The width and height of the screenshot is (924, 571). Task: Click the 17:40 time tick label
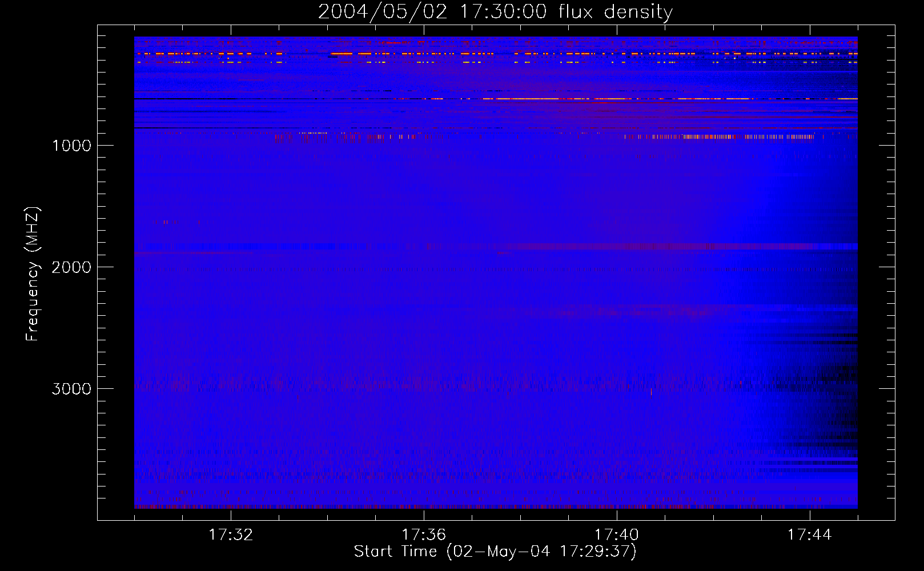[x=617, y=535]
